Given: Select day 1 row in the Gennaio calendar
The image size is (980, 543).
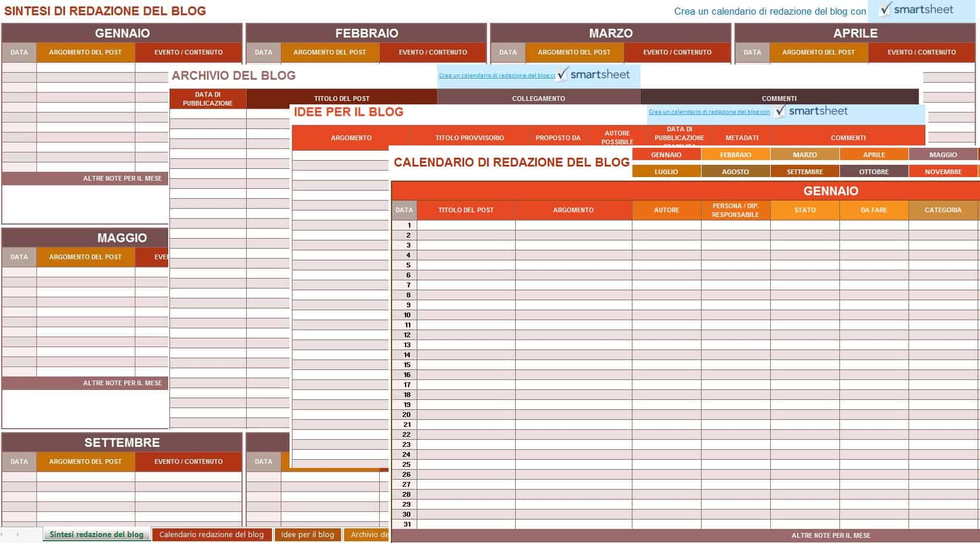Looking at the screenshot, I should tap(685, 225).
